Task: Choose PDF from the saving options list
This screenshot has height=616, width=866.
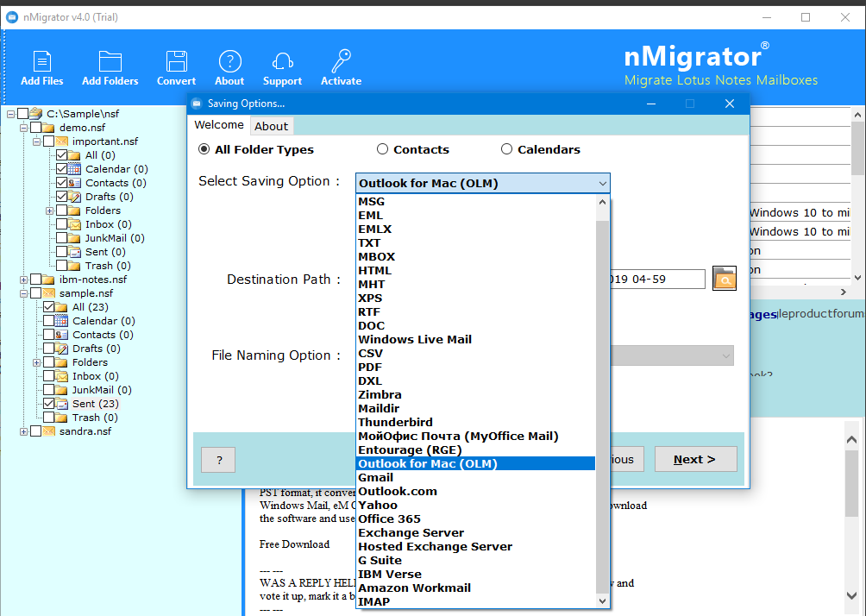Action: pyautogui.click(x=476, y=367)
